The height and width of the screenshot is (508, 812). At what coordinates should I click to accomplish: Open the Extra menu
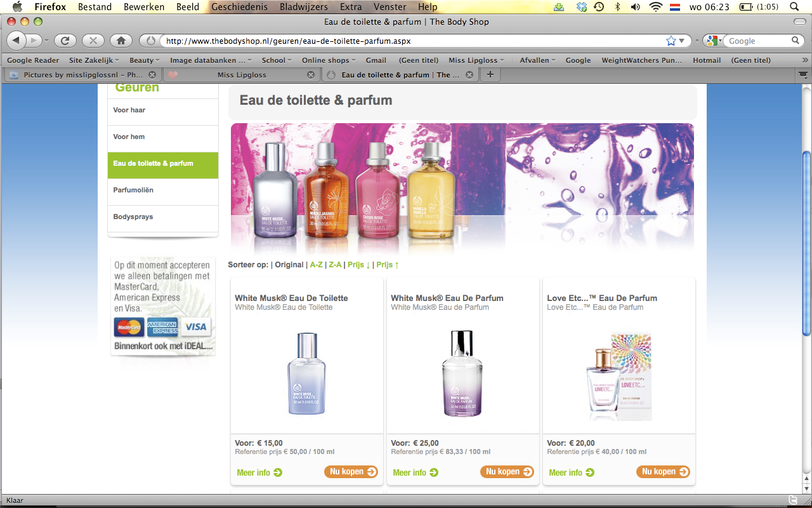(x=351, y=7)
